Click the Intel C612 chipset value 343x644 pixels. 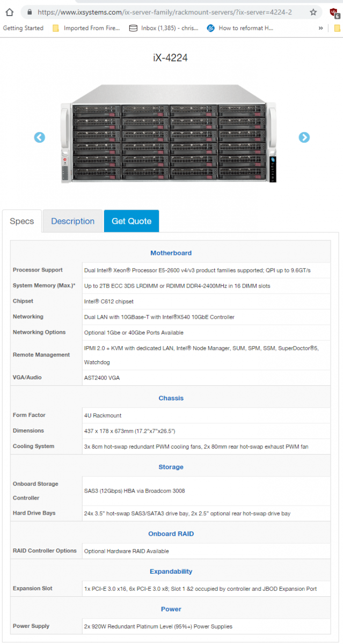[109, 302]
